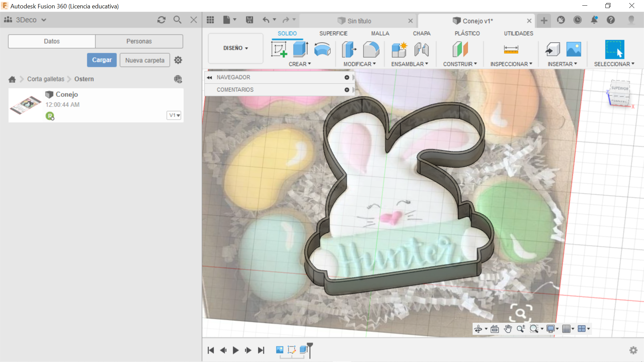The height and width of the screenshot is (362, 644).
Task: Open the Display Settings dropdown
Action: (552, 329)
